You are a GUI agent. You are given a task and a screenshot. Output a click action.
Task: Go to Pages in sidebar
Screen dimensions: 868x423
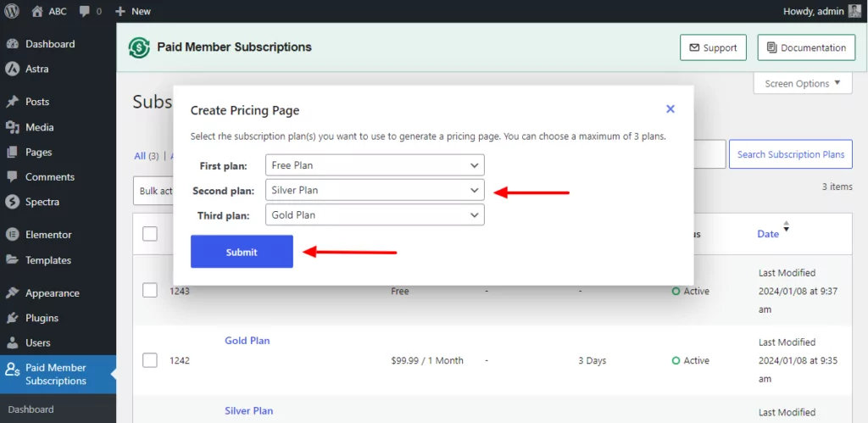pyautogui.click(x=39, y=153)
